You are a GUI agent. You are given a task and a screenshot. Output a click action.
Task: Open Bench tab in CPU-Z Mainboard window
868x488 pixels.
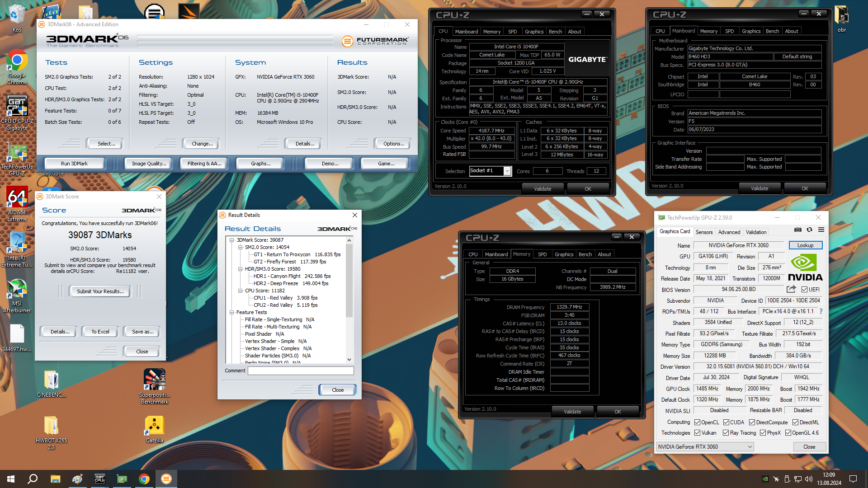coord(772,31)
